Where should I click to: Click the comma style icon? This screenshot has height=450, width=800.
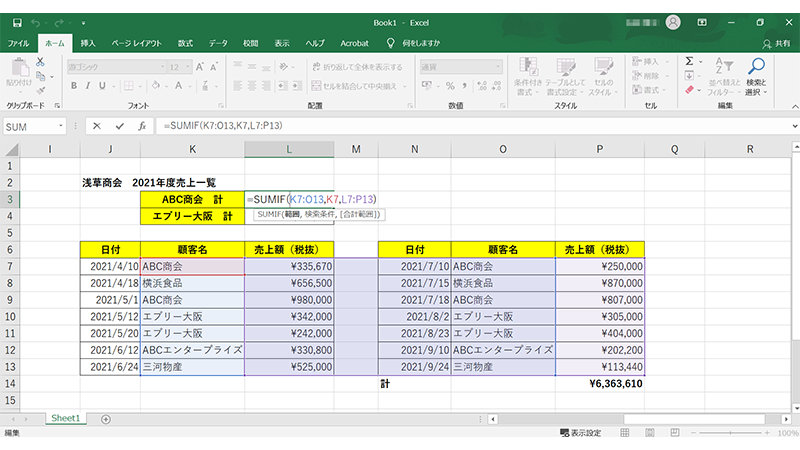[464, 86]
